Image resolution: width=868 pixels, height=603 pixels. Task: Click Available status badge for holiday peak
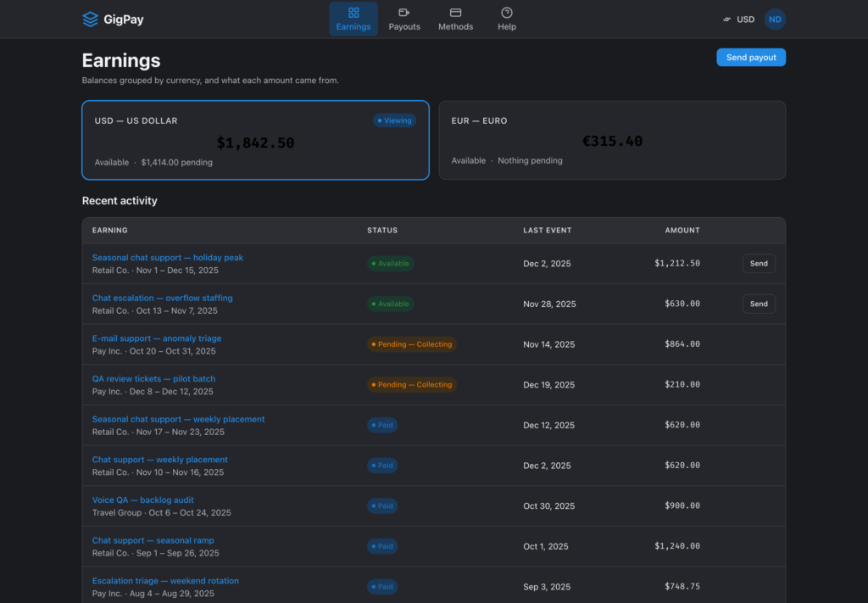(390, 264)
